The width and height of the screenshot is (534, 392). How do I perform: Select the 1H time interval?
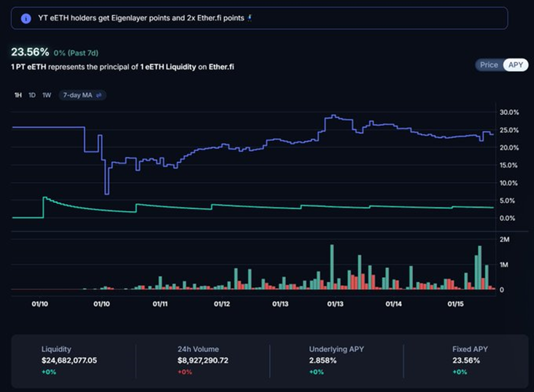(x=18, y=95)
